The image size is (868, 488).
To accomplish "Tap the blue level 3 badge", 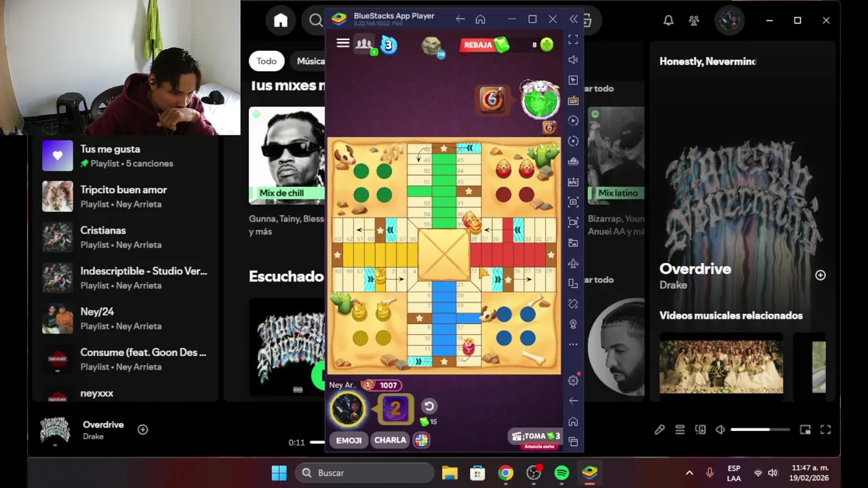I will (x=389, y=45).
